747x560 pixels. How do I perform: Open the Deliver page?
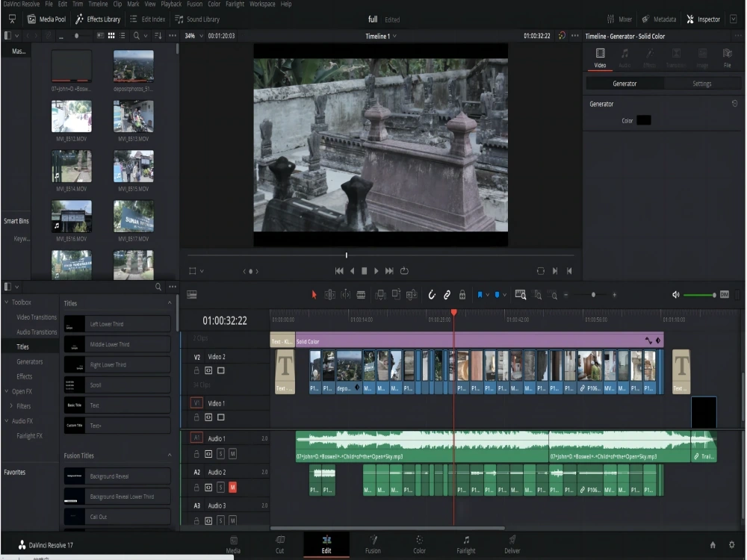click(x=512, y=544)
